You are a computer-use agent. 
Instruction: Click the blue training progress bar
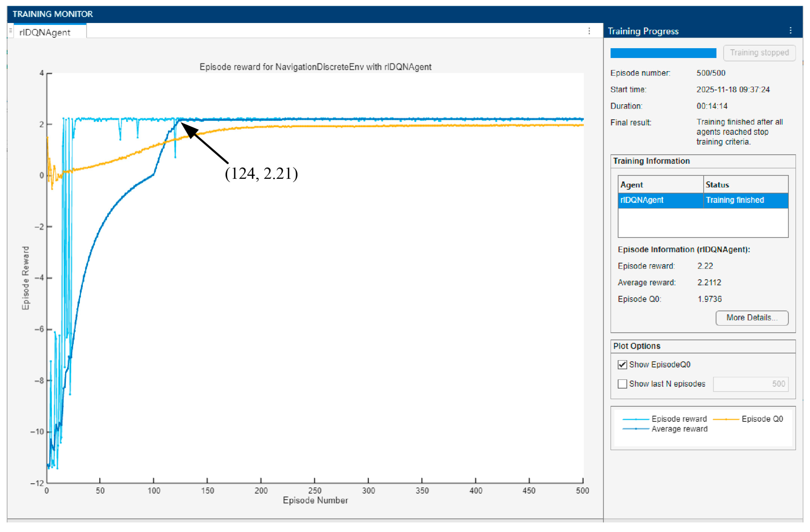tap(663, 53)
